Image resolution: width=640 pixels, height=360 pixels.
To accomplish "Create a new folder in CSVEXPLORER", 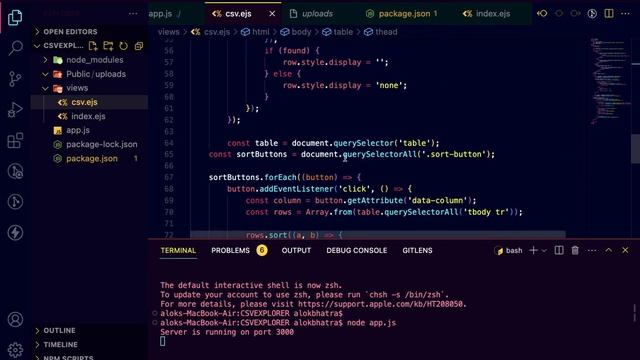I will click(x=108, y=46).
